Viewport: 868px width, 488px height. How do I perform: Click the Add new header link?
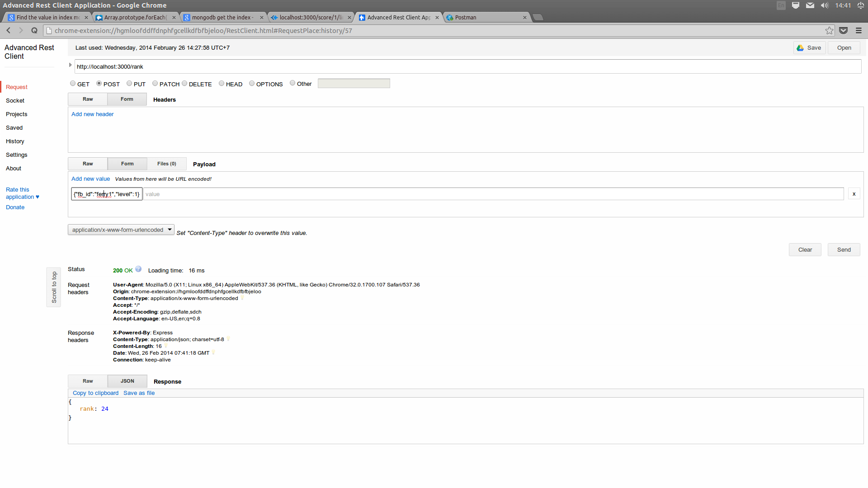point(93,114)
